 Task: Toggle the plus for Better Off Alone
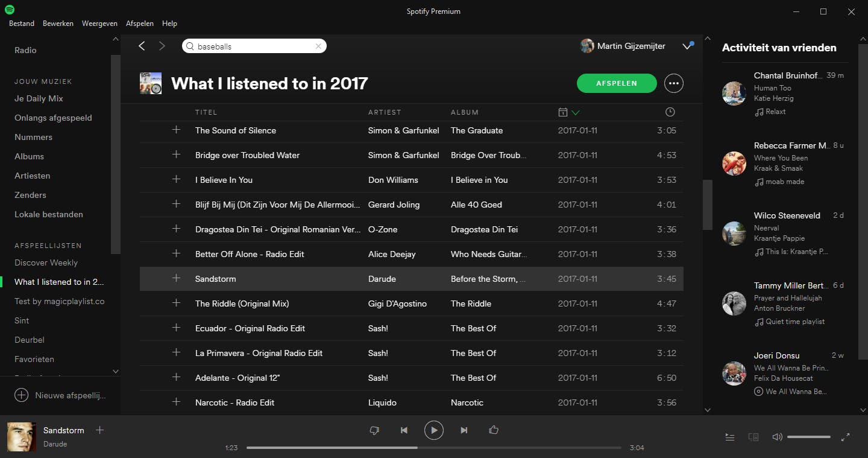pos(176,253)
